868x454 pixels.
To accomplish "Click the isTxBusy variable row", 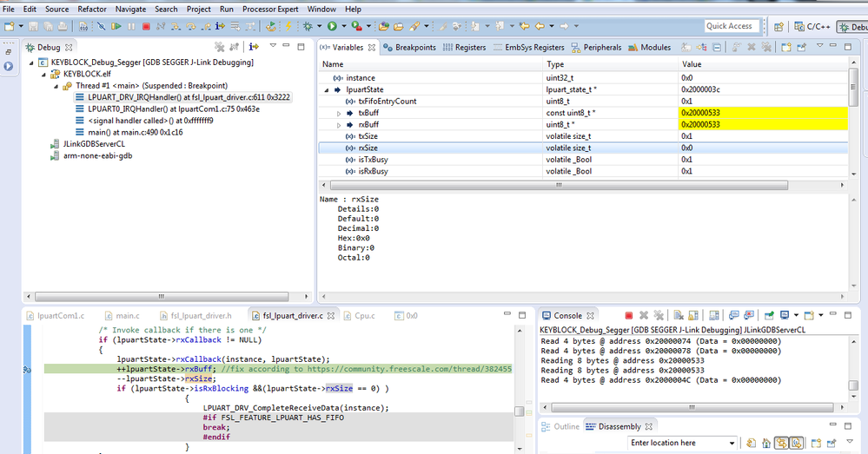I will [583, 159].
